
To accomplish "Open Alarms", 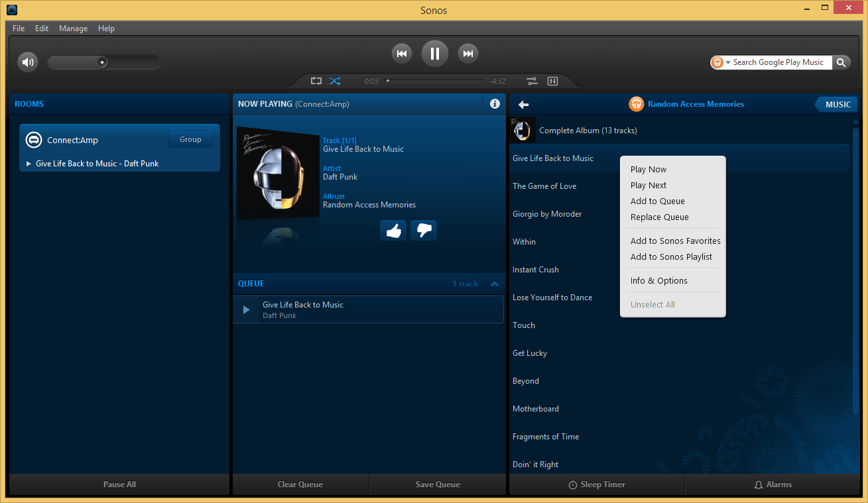I will coord(773,484).
